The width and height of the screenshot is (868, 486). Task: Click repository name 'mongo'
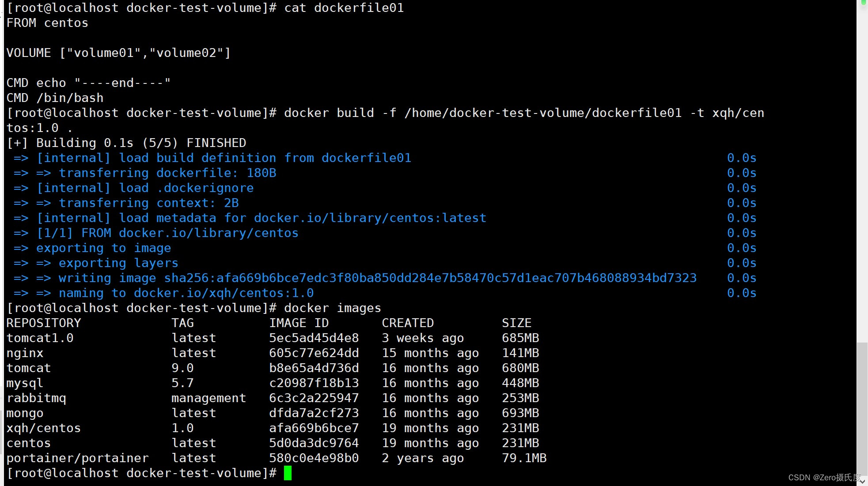25,413
